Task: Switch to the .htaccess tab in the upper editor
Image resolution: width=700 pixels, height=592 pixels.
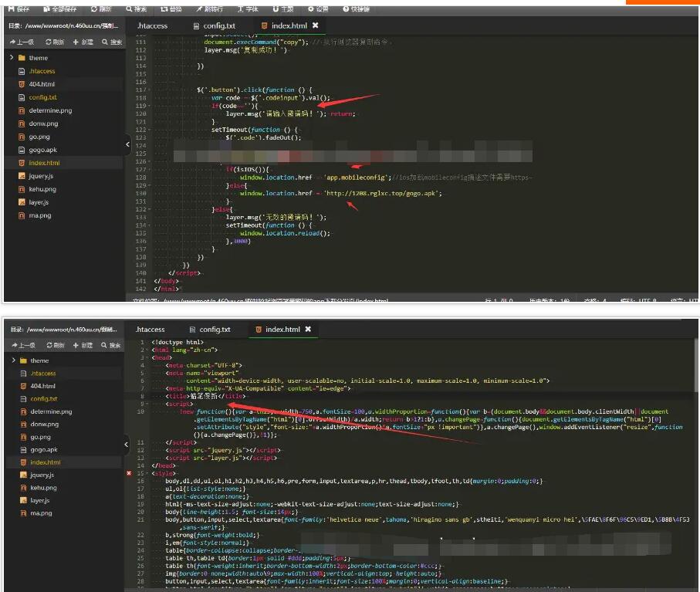Action: (x=152, y=25)
